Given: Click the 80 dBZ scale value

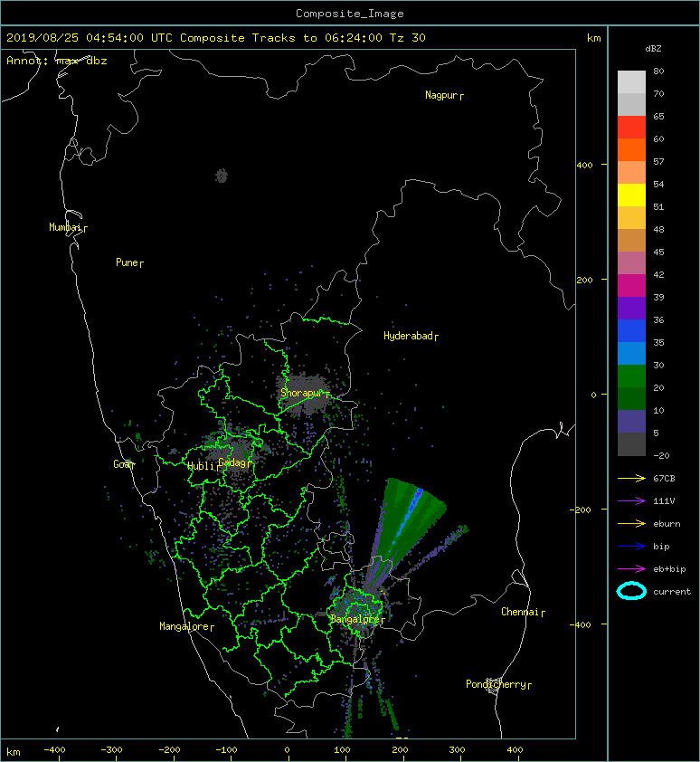Looking at the screenshot, I should (x=658, y=71).
